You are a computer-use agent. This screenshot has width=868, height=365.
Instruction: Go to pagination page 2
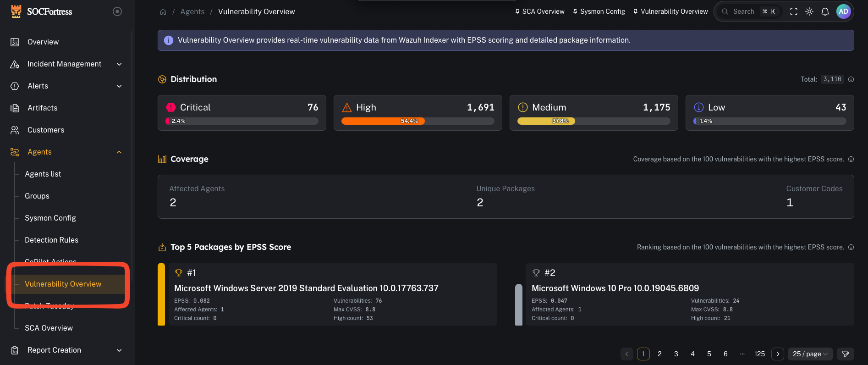[659, 354]
